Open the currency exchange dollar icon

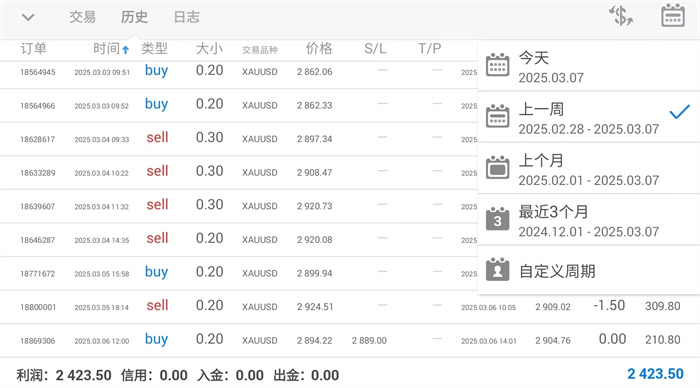[621, 16]
